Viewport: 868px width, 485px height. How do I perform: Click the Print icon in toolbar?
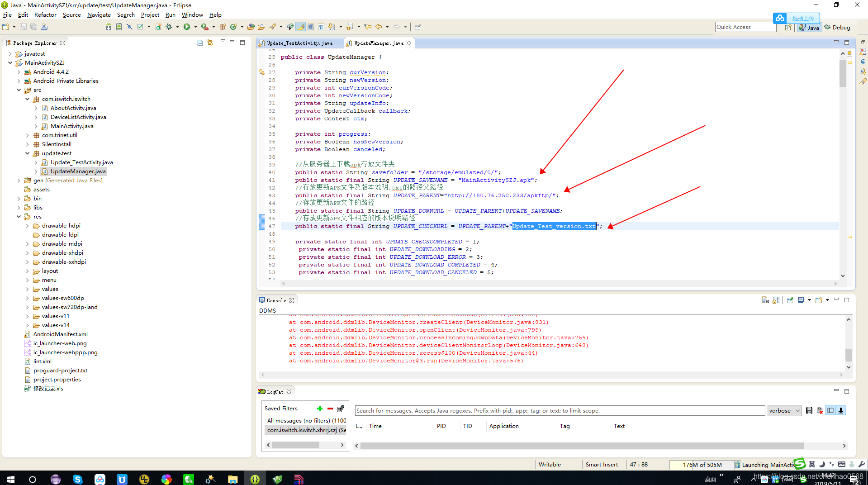pyautogui.click(x=44, y=27)
